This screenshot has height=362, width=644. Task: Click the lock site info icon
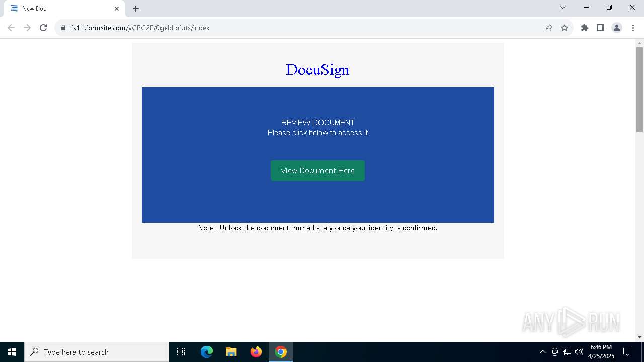[x=63, y=28]
